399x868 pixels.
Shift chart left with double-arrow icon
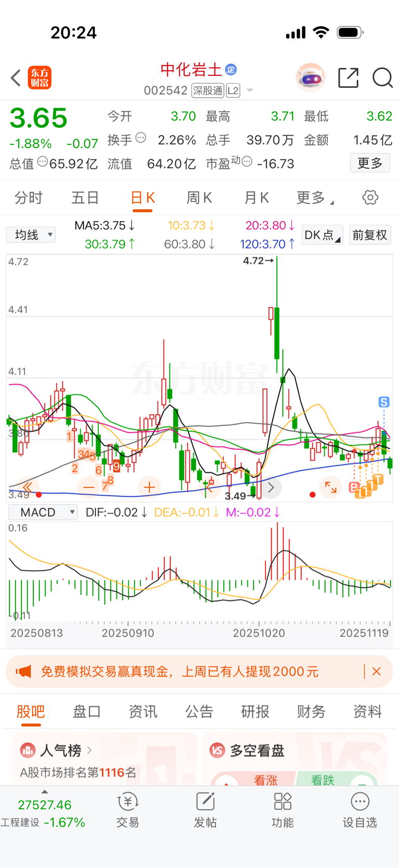(28, 488)
